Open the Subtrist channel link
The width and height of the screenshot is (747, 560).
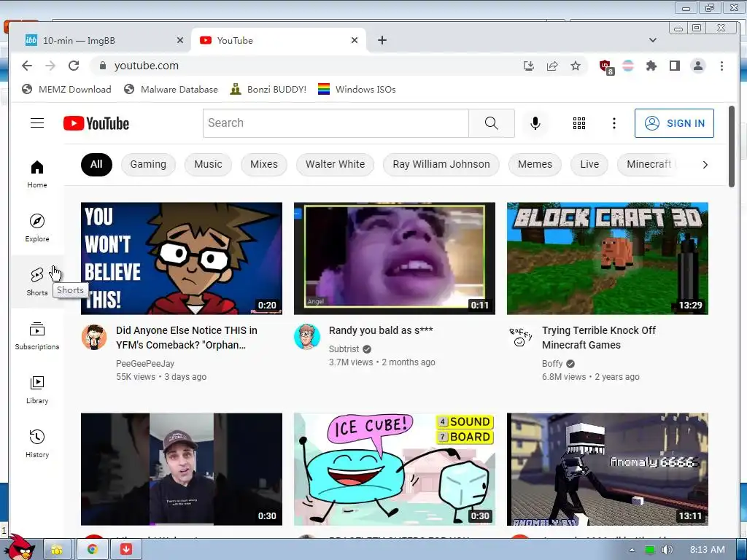coord(344,349)
